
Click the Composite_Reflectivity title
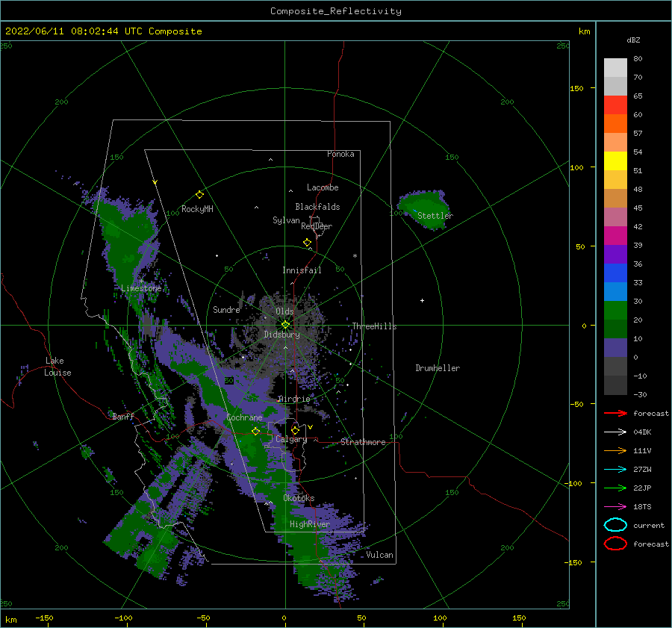[336, 11]
